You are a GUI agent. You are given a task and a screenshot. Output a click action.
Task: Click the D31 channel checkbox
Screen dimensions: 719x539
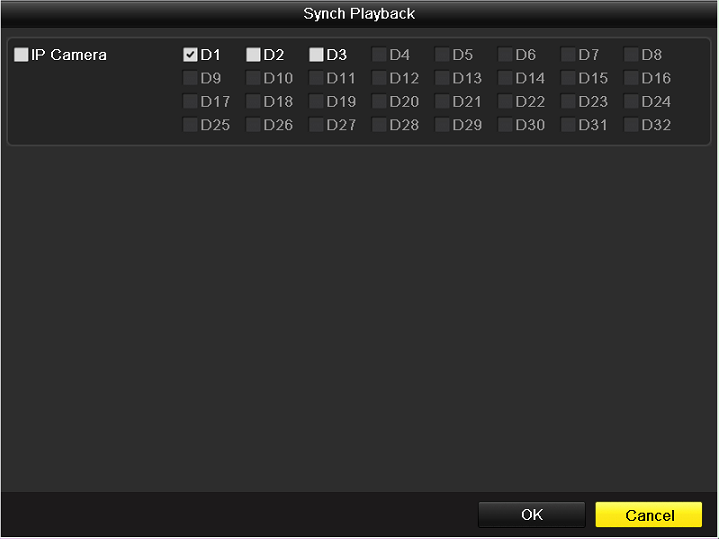568,125
